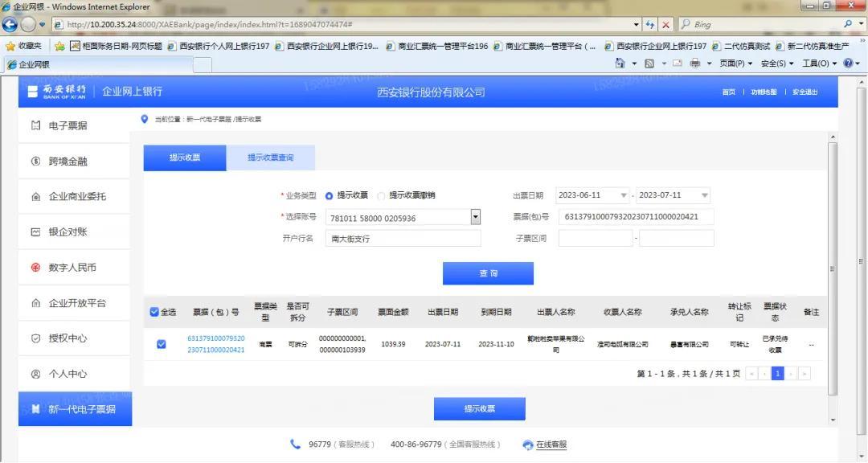The width and height of the screenshot is (868, 463).
Task: Toggle the 全选 select-all checkbox
Action: click(x=154, y=312)
